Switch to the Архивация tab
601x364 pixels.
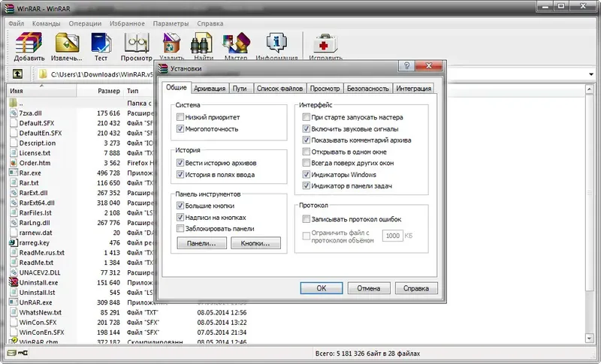(210, 89)
